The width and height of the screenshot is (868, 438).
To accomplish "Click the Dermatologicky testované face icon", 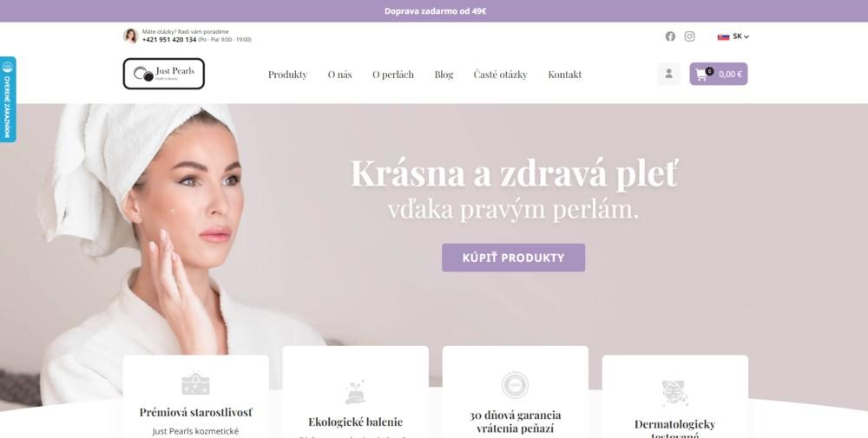I will tap(674, 394).
